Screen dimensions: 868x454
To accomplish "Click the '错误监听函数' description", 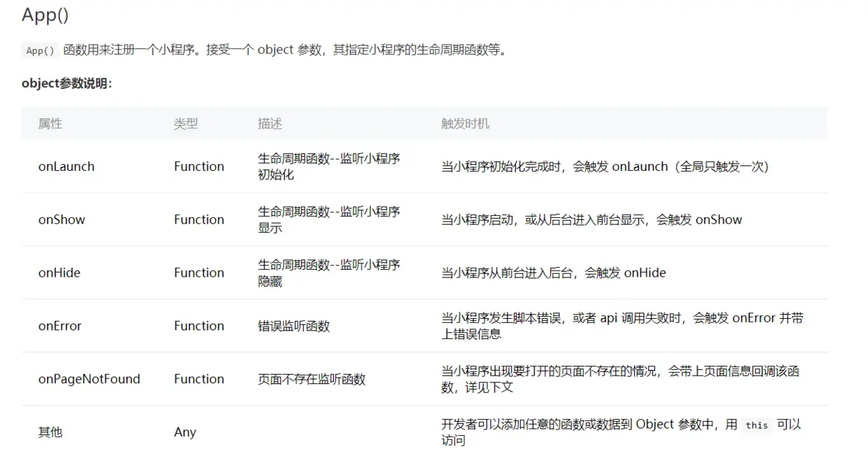I will click(x=294, y=326).
